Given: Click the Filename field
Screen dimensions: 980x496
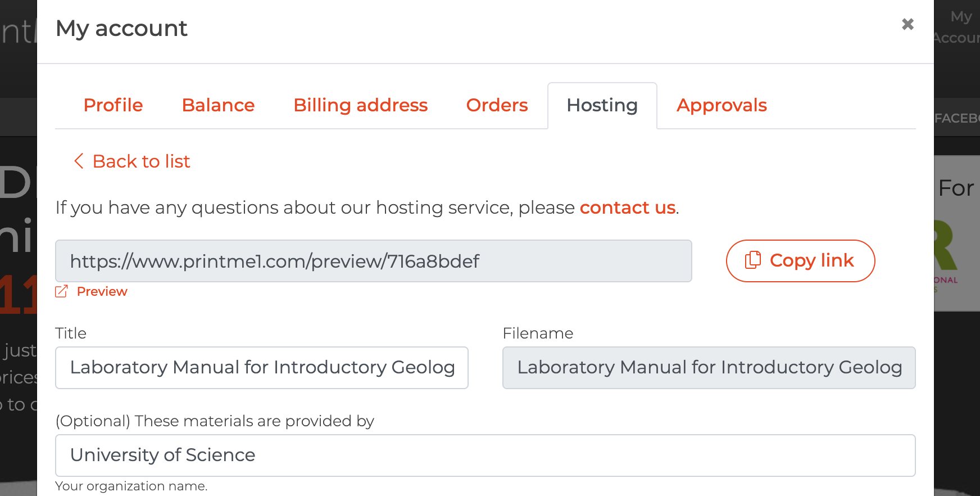Looking at the screenshot, I should click(x=709, y=368).
